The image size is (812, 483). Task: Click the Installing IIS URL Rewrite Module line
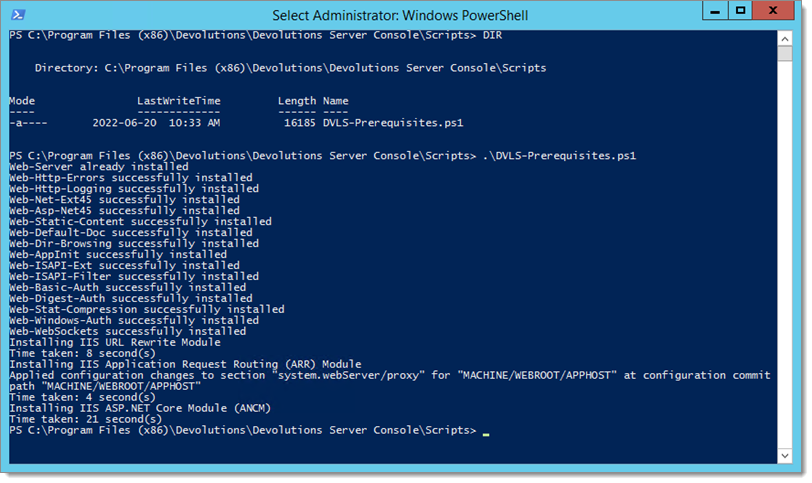[115, 342]
